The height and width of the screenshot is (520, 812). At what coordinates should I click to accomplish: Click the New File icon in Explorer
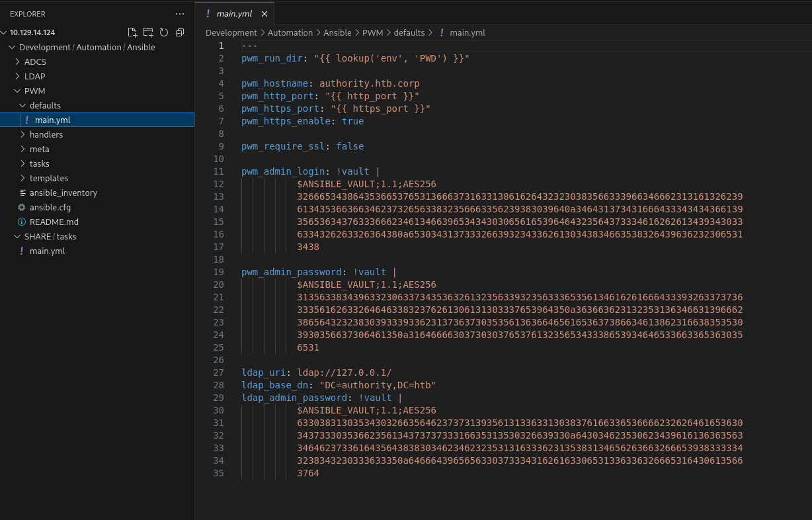(132, 32)
